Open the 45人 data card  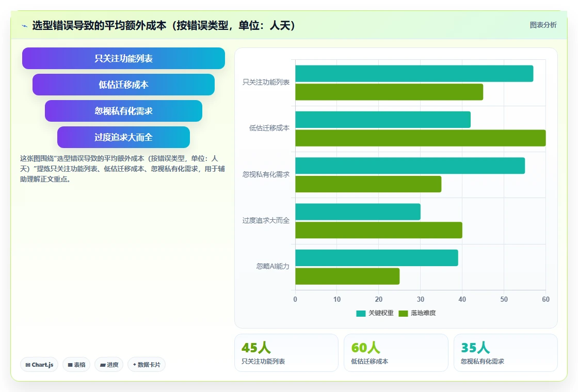coord(286,353)
